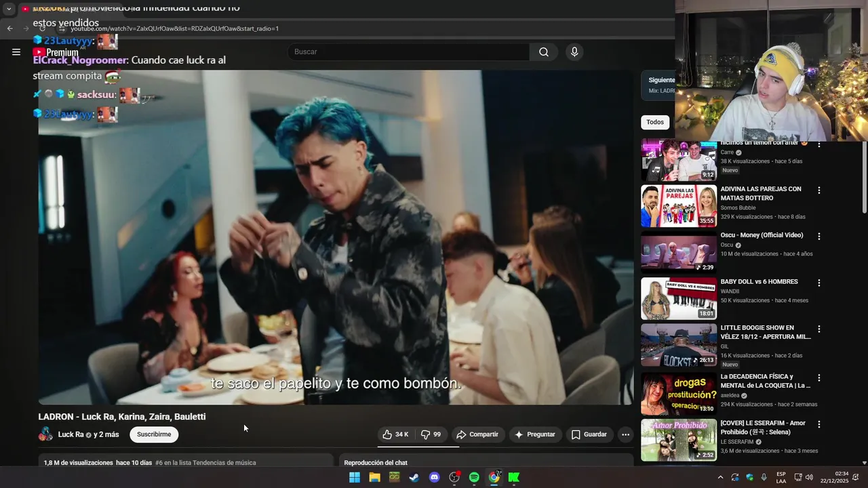Like the LADRON video
This screenshot has height=488, width=868.
(395, 434)
